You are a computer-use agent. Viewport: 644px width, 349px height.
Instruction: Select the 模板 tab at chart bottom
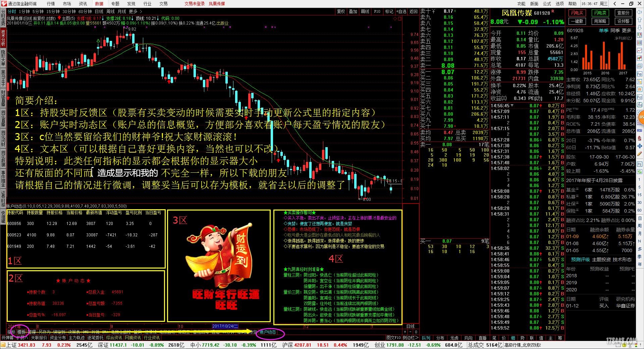click(22, 332)
